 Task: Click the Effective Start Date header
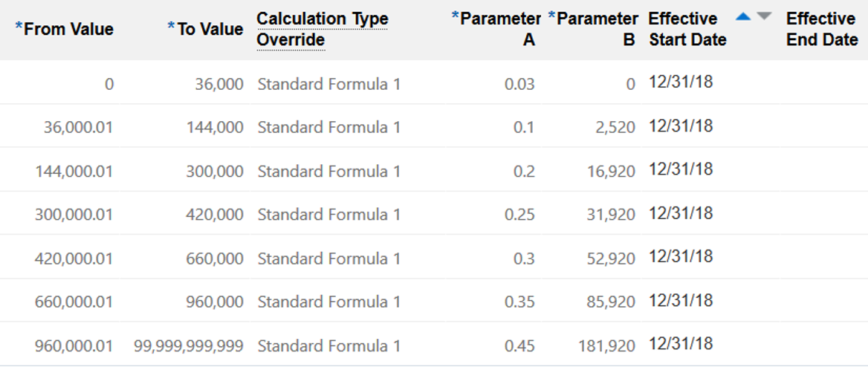tap(687, 29)
